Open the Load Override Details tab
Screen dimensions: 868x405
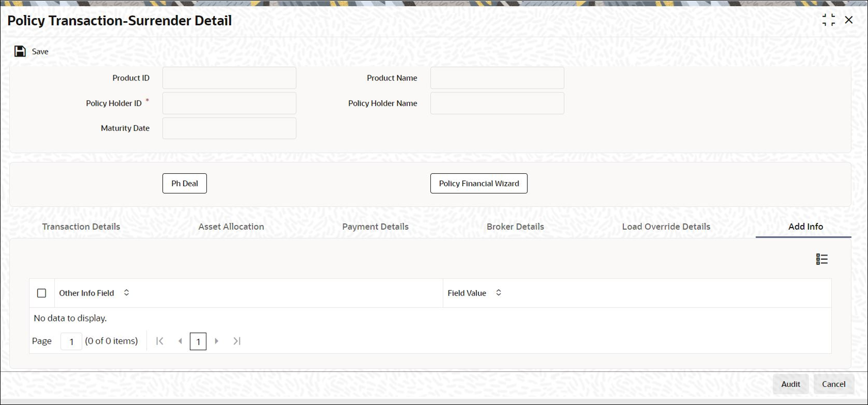coord(666,226)
